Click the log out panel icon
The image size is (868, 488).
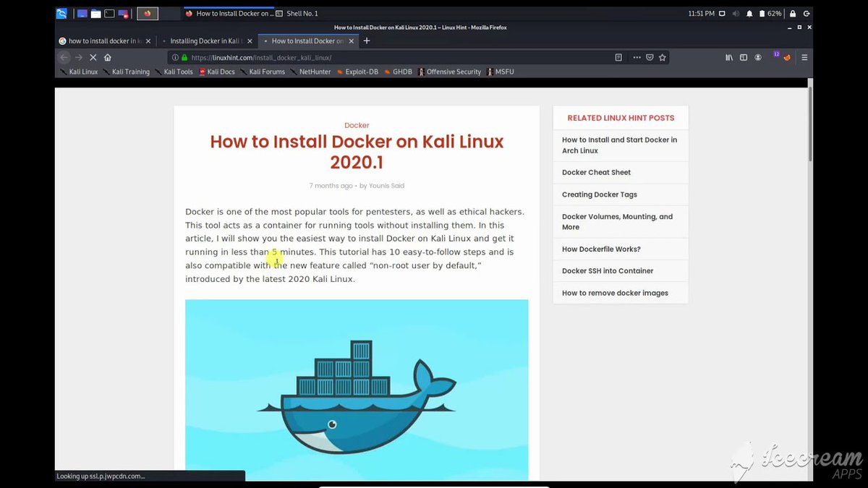tap(806, 13)
